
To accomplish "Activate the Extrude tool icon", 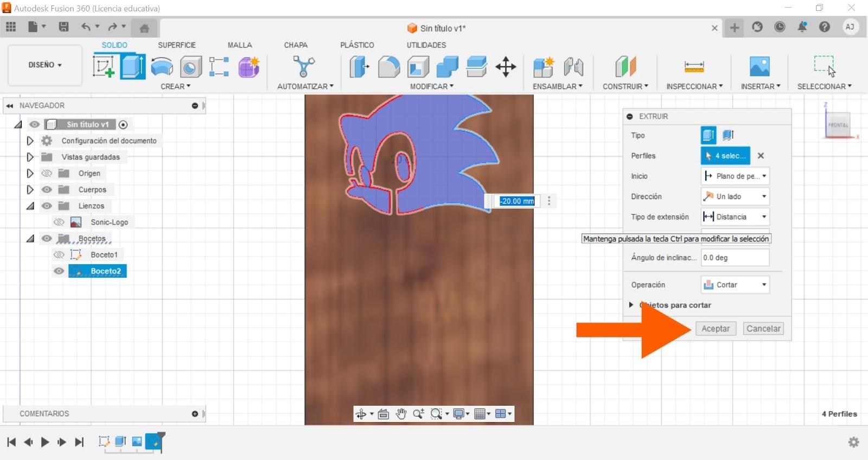I will click(133, 67).
